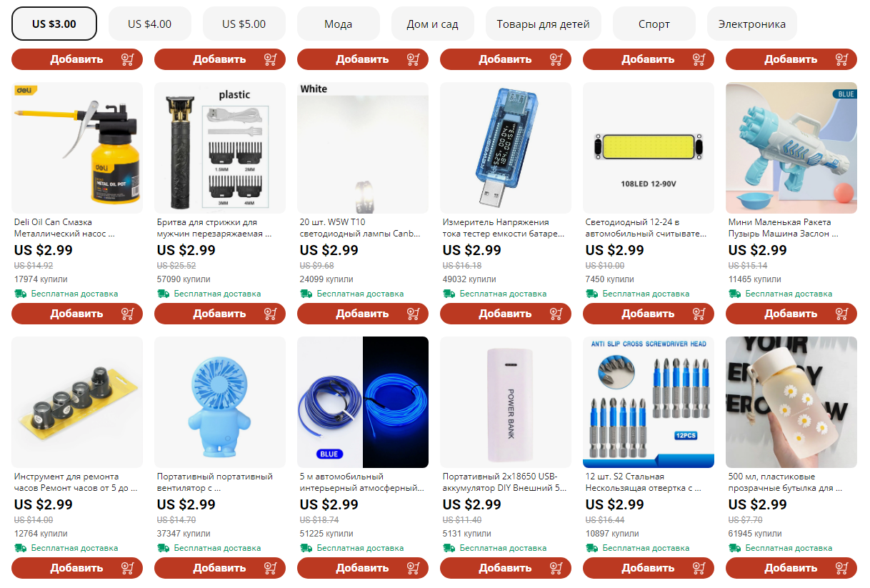Open the watch repair tool product image

tap(77, 402)
